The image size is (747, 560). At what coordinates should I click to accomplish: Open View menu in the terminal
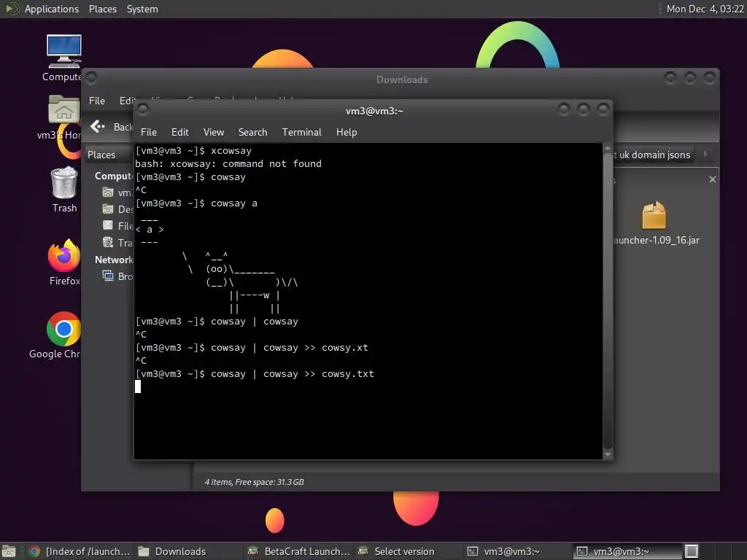(x=214, y=133)
